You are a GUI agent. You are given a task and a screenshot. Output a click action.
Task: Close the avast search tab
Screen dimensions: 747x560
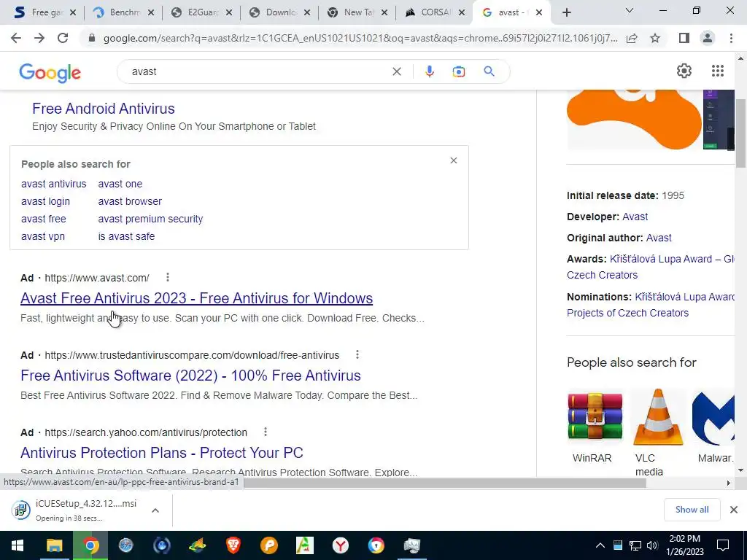coord(539,13)
